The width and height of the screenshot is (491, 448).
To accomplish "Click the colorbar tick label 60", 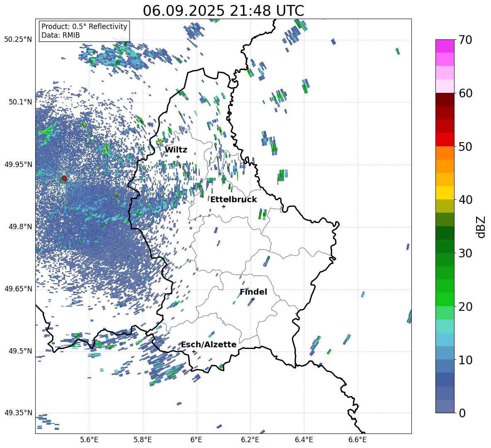I will [465, 93].
